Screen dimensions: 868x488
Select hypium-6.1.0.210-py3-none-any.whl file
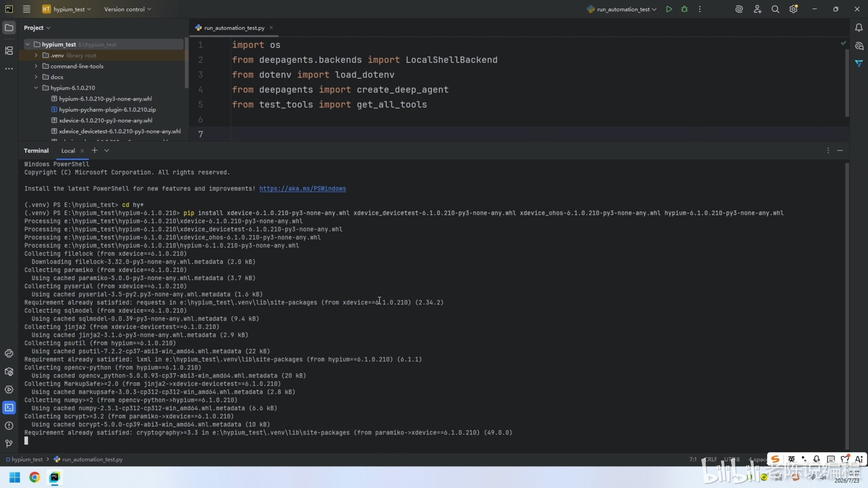pos(105,99)
